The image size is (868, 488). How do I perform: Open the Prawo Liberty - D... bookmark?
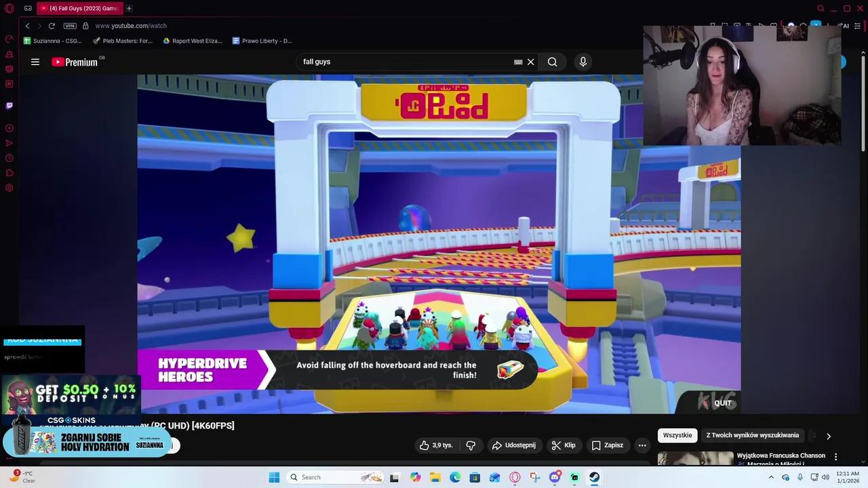pyautogui.click(x=262, y=41)
